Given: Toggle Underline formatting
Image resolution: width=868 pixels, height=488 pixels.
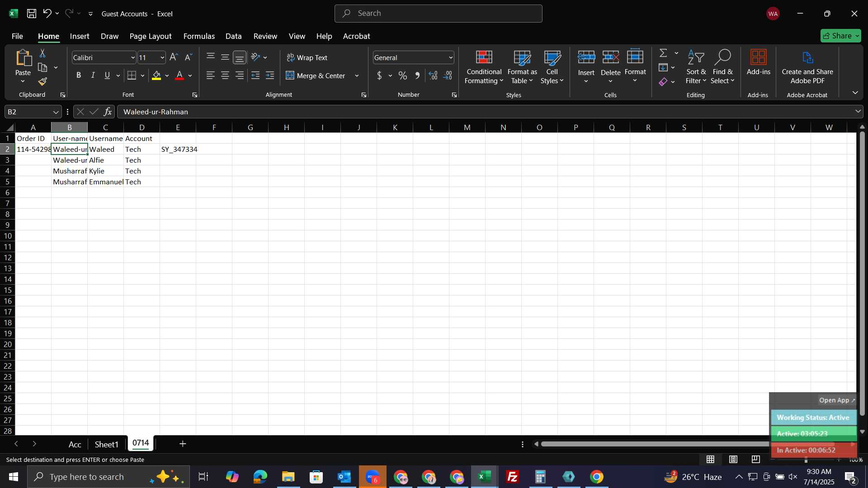Looking at the screenshot, I should [x=107, y=75].
